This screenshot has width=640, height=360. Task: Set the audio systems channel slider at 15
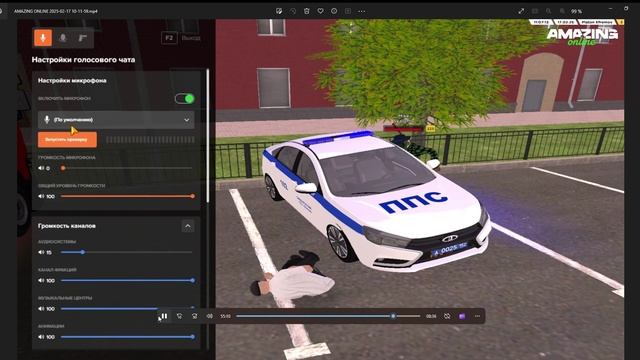click(82, 252)
